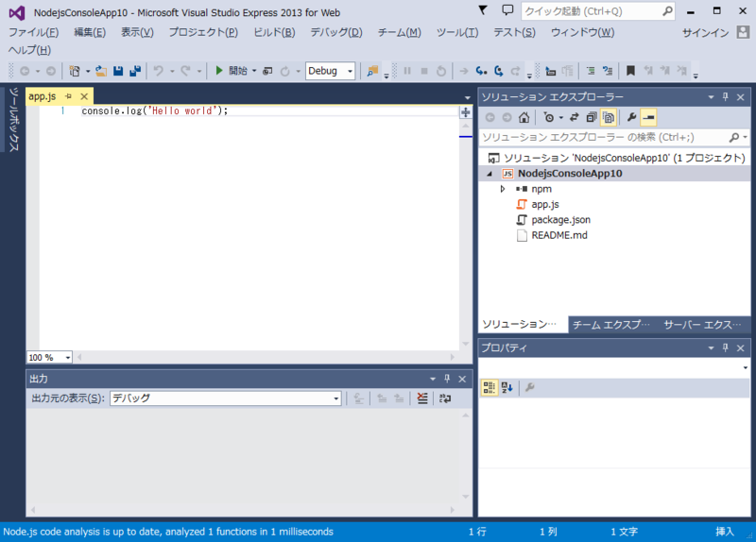Select README.md in Solution Explorer
Screen dimensions: 756x542
click(559, 235)
